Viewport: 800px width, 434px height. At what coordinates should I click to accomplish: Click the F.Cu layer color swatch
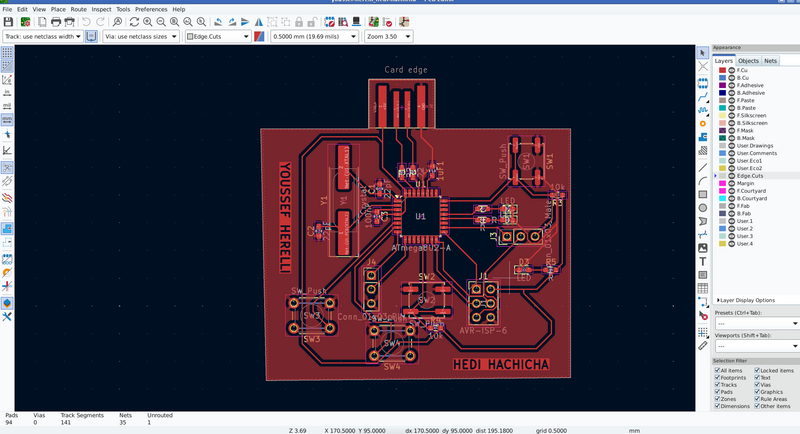[x=721, y=71]
